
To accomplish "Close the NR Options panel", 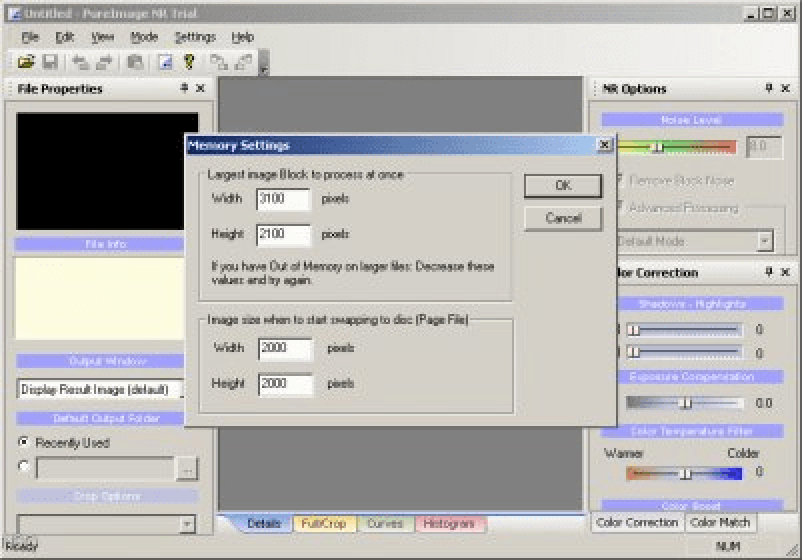I will pos(786,88).
